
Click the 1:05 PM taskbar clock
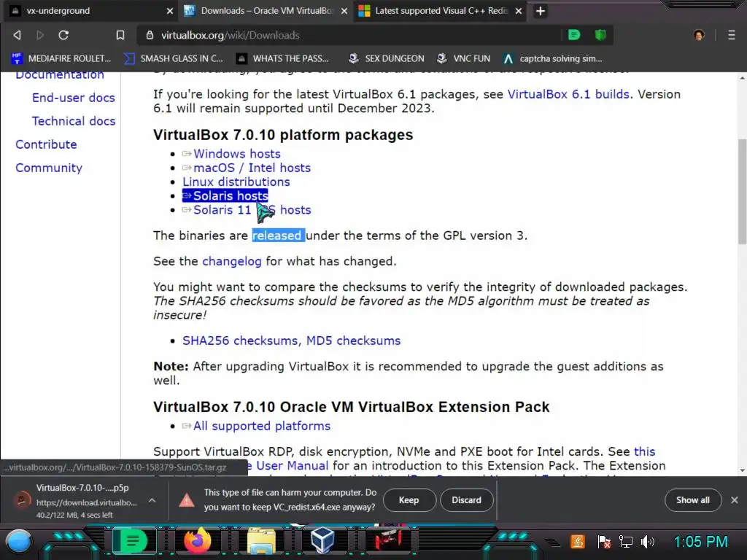point(701,542)
